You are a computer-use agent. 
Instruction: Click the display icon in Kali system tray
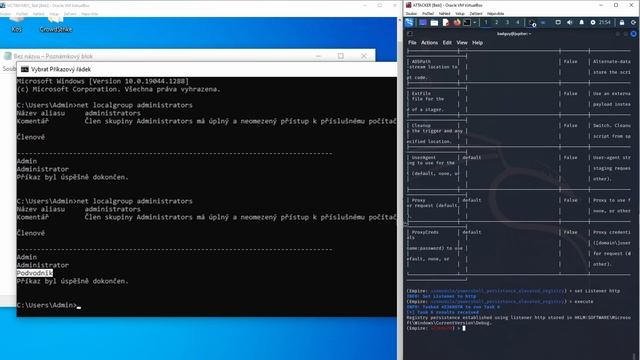point(558,22)
